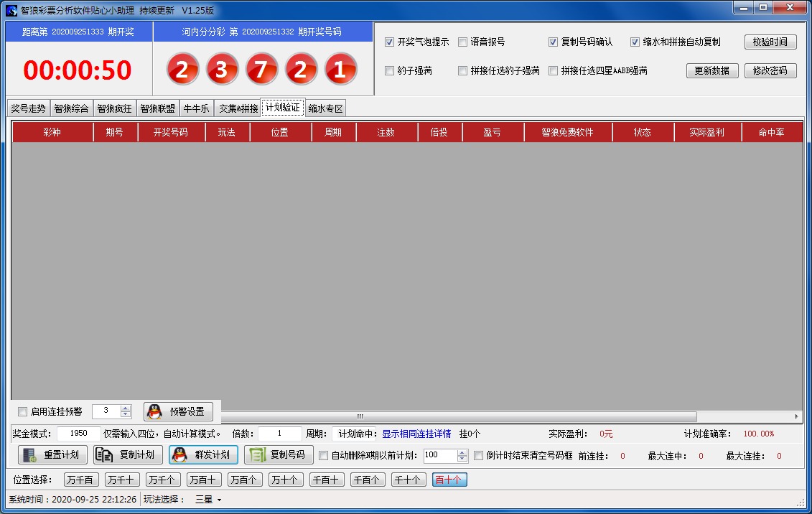Viewport: 812px width, 514px height.
Task: Click the 奖金模式 input field showing 1950
Action: point(78,434)
